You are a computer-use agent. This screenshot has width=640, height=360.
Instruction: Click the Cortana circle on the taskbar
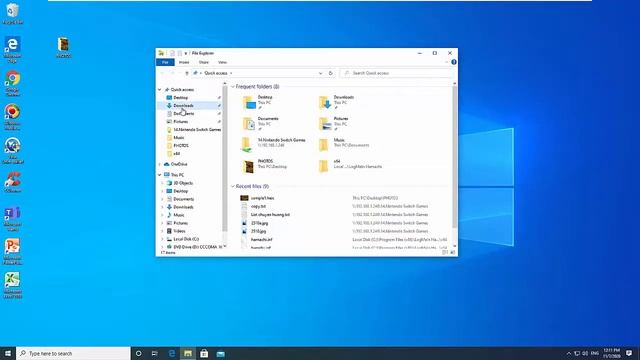tap(138, 353)
